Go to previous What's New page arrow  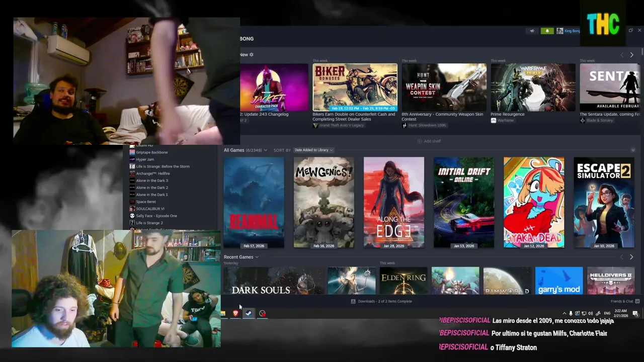622,54
